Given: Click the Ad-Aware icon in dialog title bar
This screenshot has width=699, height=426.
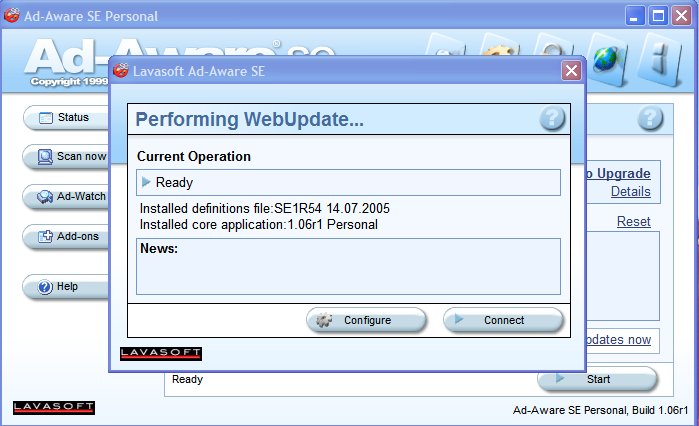Looking at the screenshot, I should 120,70.
